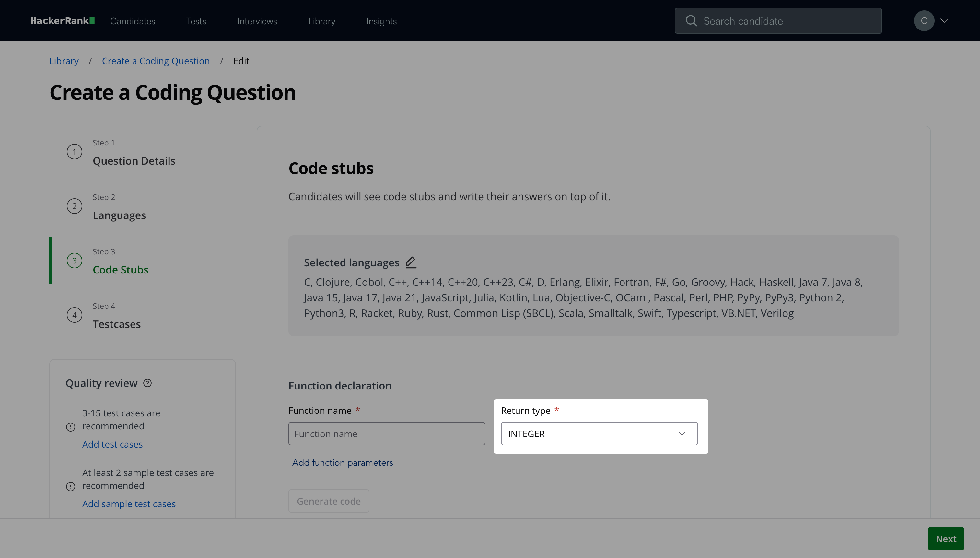
Task: Go to the Step 2 Languages step
Action: coord(119,215)
